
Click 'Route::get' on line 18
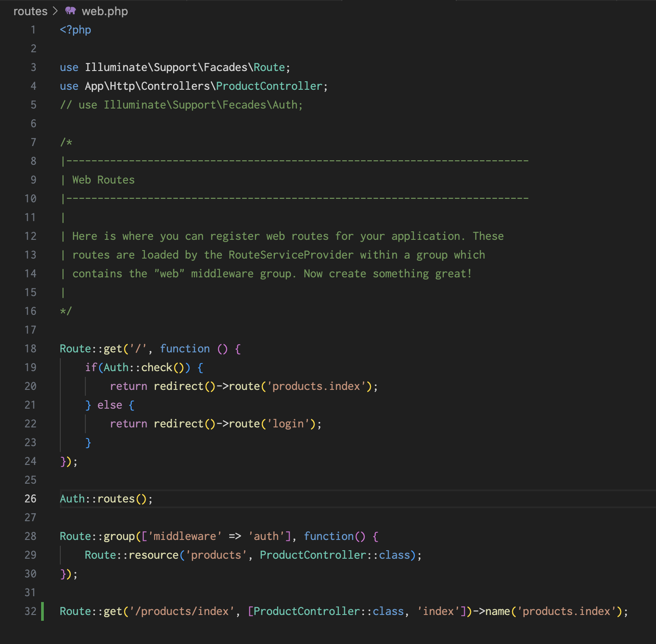91,349
